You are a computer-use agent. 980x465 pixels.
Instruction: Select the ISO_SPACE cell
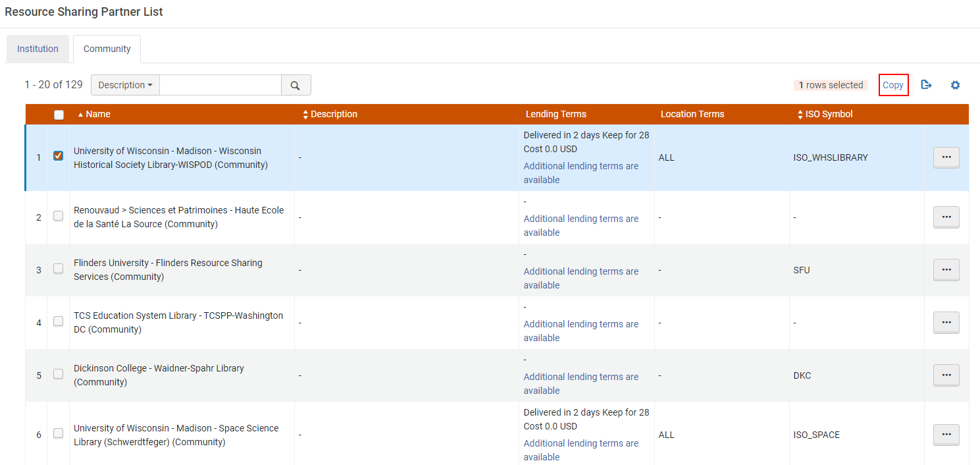(817, 435)
